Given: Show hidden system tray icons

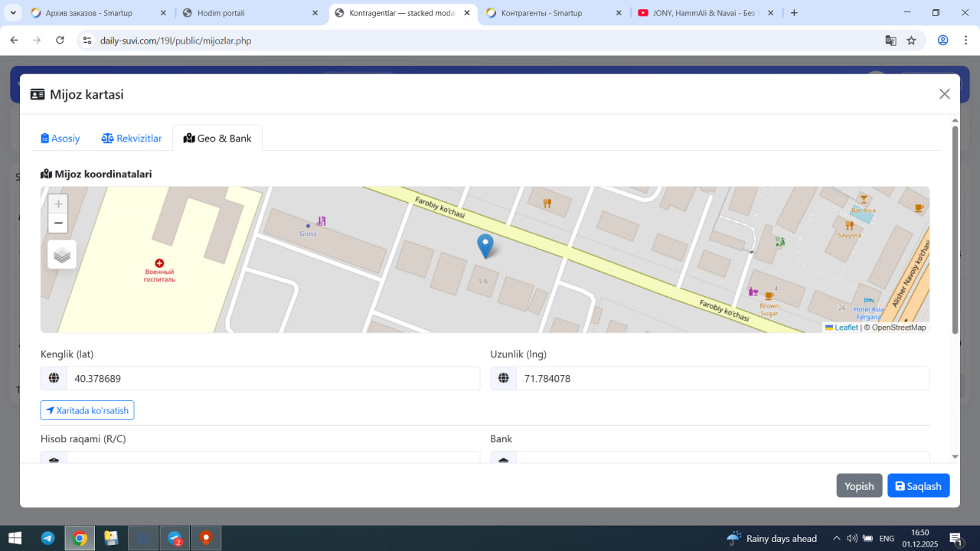Looking at the screenshot, I should pos(836,538).
